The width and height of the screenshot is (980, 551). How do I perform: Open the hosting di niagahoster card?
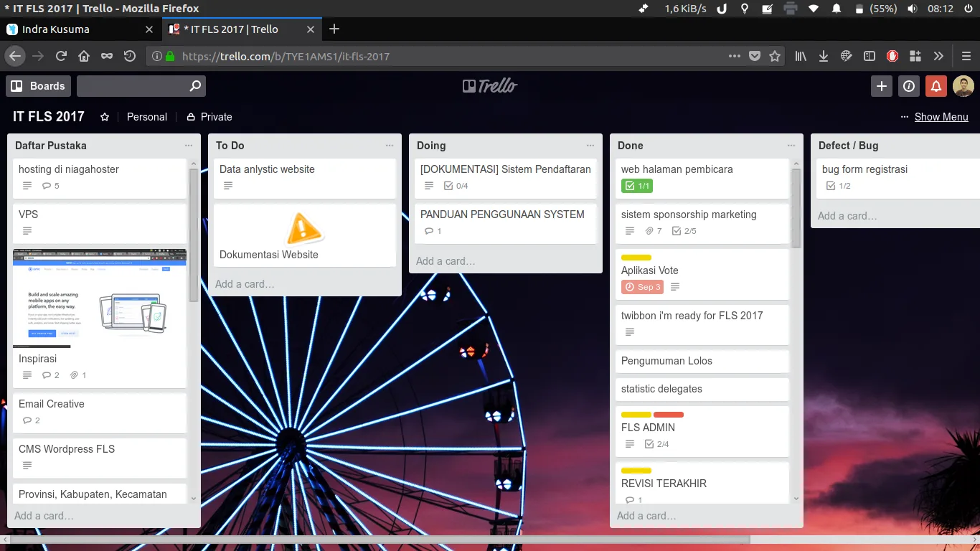[100, 178]
